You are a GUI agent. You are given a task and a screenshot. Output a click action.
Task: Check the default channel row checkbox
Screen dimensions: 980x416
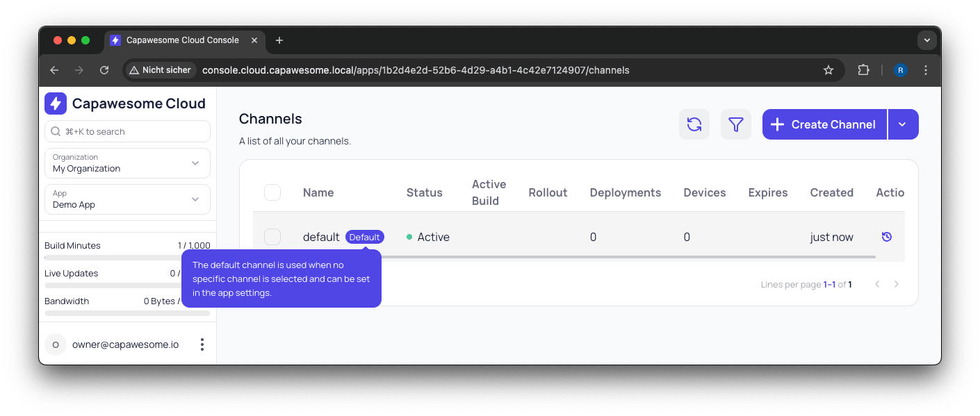pos(272,237)
